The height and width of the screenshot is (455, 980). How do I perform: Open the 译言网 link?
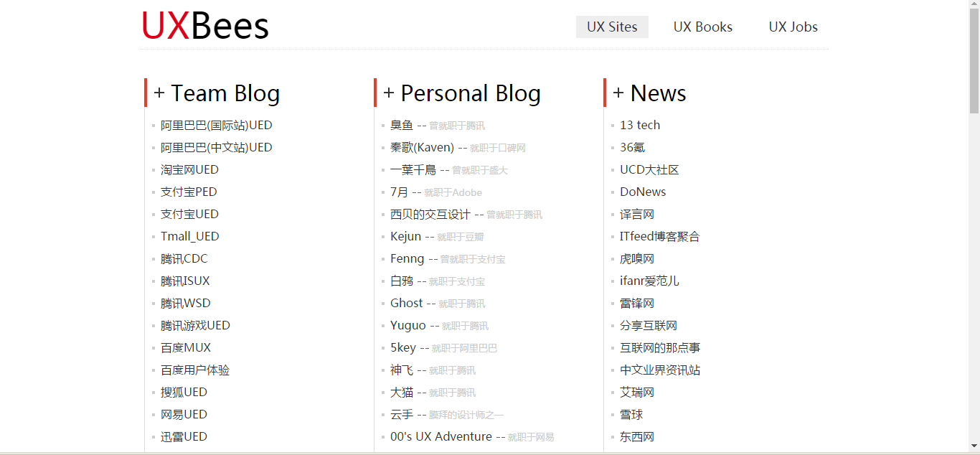point(637,214)
